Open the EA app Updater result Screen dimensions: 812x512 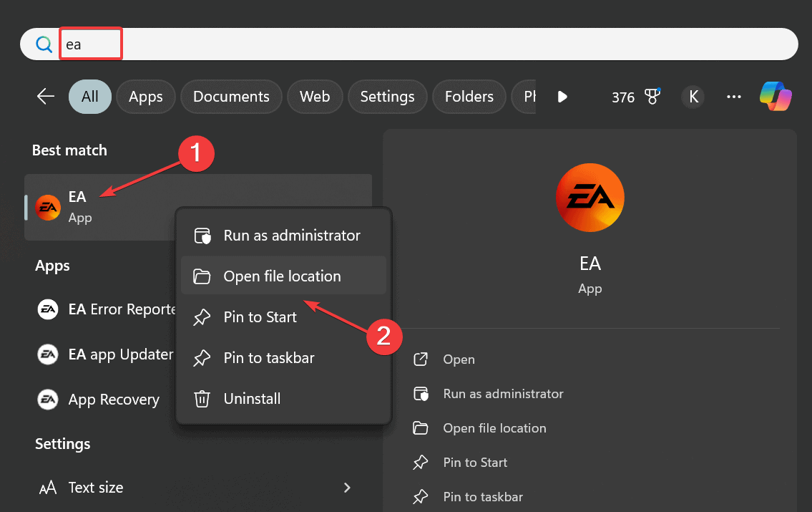pos(105,354)
